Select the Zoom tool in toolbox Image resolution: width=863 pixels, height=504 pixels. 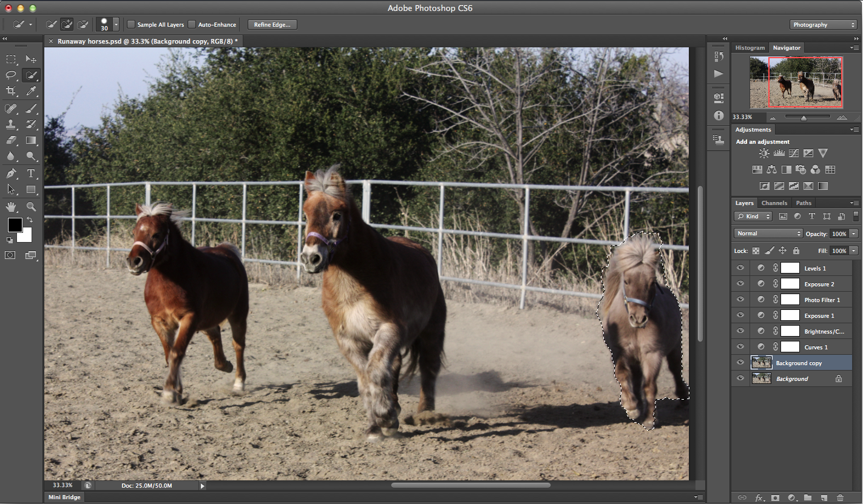coord(31,207)
